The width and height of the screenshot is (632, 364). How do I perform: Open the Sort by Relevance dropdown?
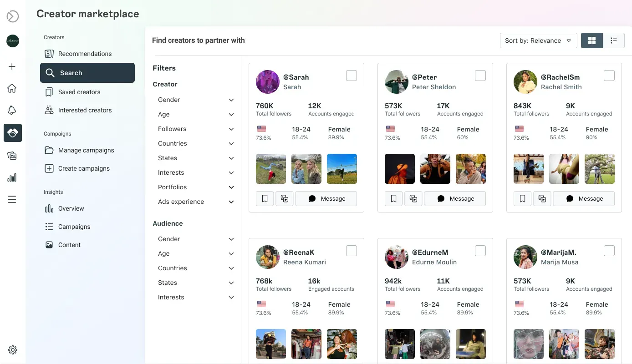pos(538,40)
